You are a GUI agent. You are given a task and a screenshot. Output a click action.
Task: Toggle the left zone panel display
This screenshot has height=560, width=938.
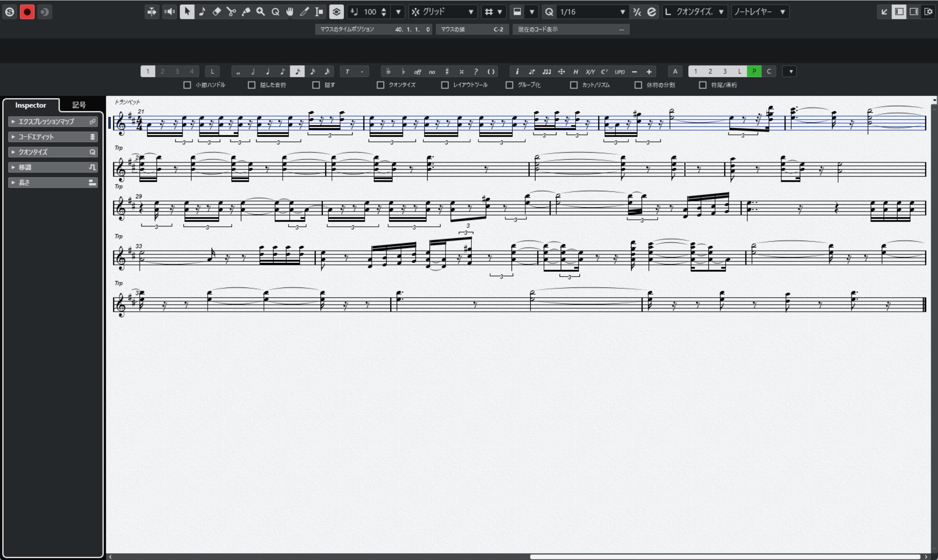[x=899, y=12]
